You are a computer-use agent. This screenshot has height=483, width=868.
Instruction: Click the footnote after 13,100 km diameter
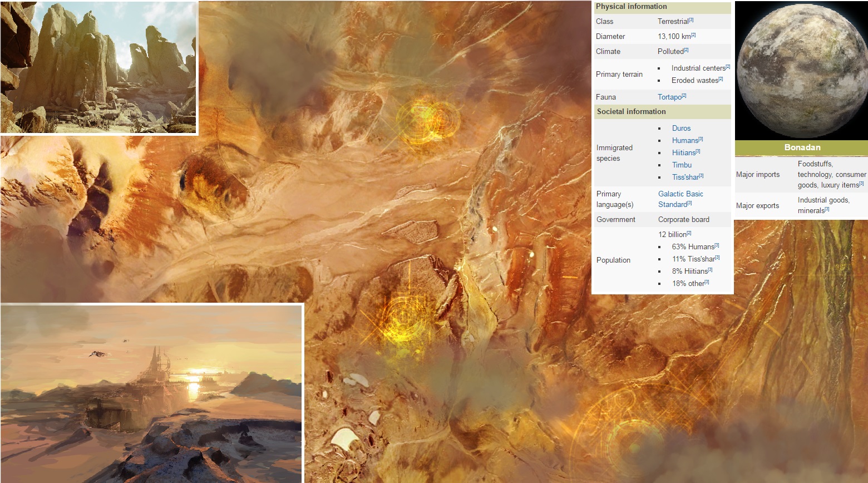pyautogui.click(x=694, y=35)
